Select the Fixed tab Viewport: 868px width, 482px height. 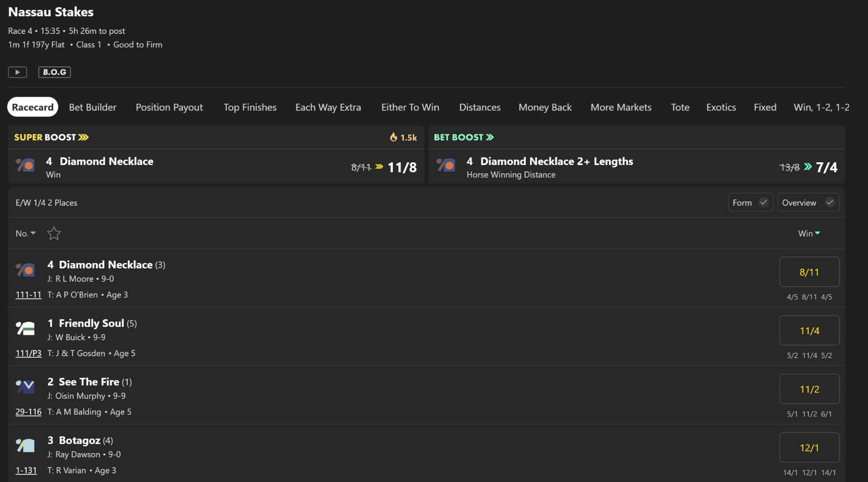point(765,107)
